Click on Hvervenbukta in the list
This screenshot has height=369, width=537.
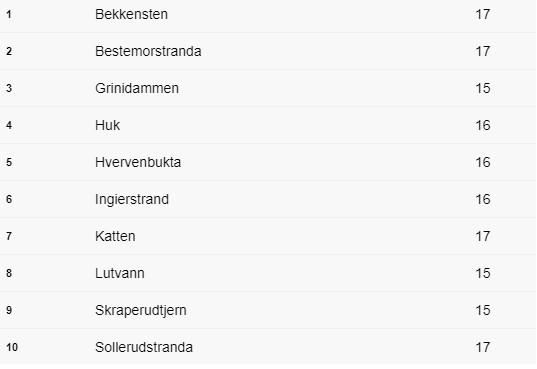point(138,162)
